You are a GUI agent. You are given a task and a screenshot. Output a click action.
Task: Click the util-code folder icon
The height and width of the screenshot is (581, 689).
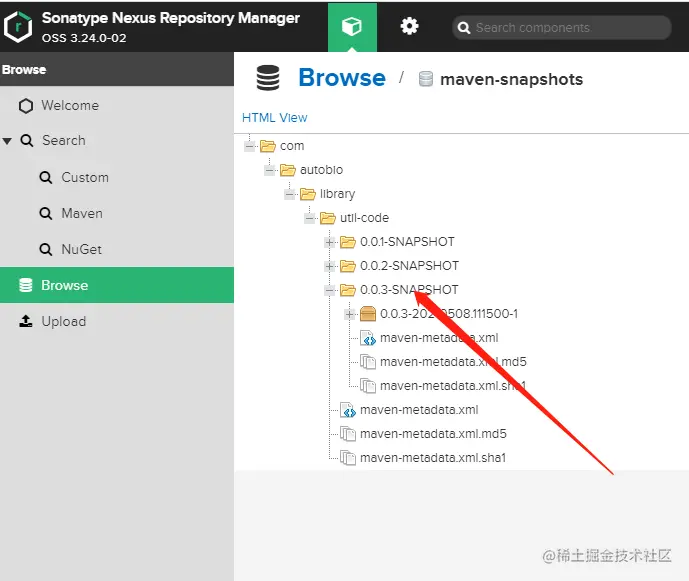point(328,218)
